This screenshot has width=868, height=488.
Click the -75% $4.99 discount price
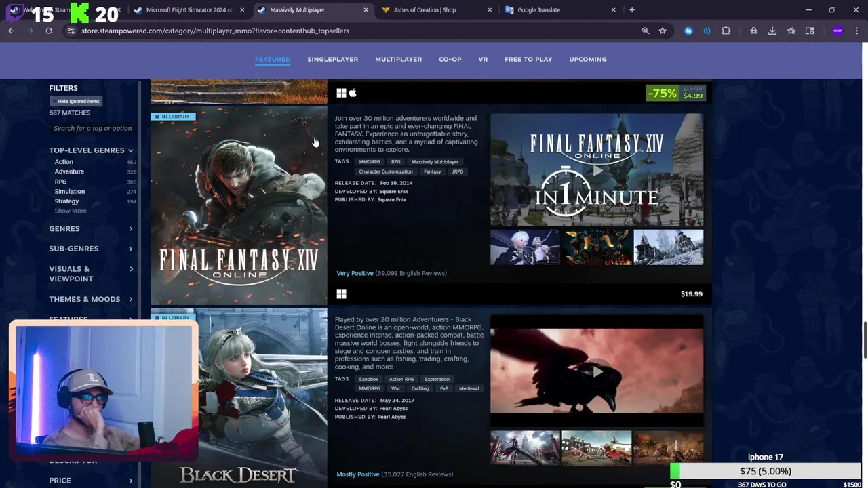(676, 93)
